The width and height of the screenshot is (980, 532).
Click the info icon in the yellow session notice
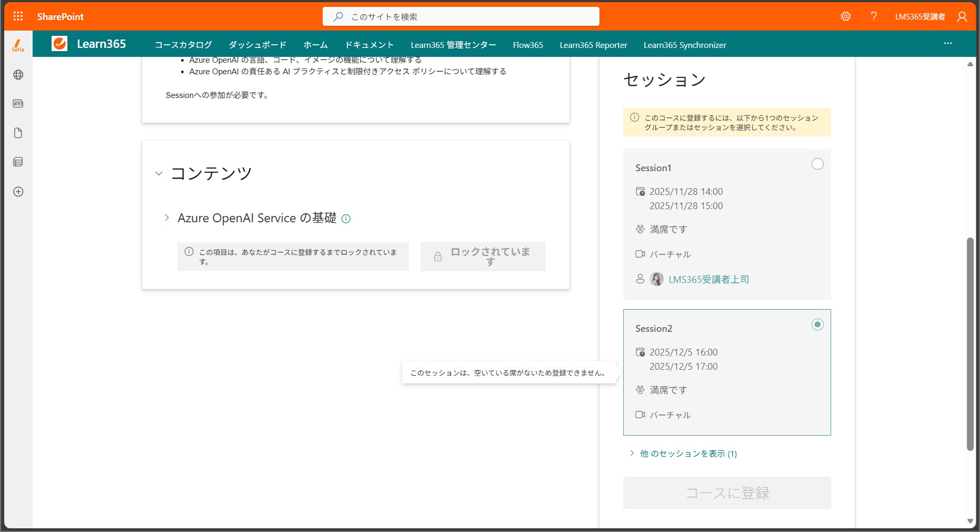coord(635,117)
